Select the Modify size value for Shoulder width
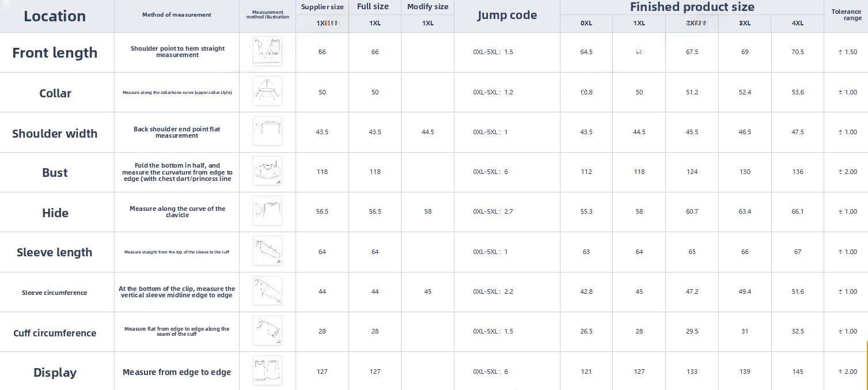The image size is (868, 390). click(x=427, y=132)
